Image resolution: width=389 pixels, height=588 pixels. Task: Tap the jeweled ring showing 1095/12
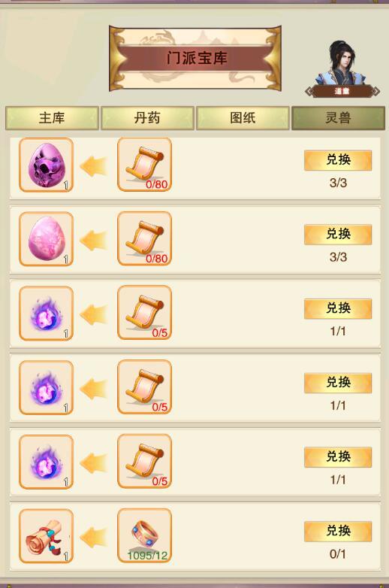coord(144,535)
